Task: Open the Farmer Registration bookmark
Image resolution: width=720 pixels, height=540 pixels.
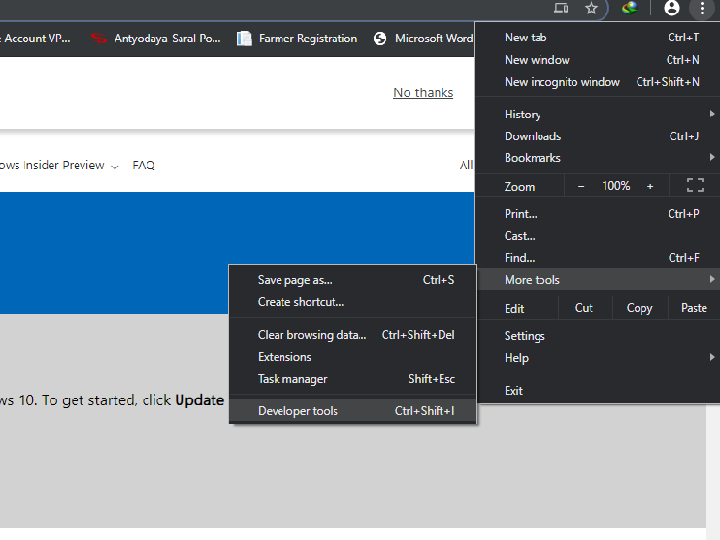Action: click(x=297, y=38)
